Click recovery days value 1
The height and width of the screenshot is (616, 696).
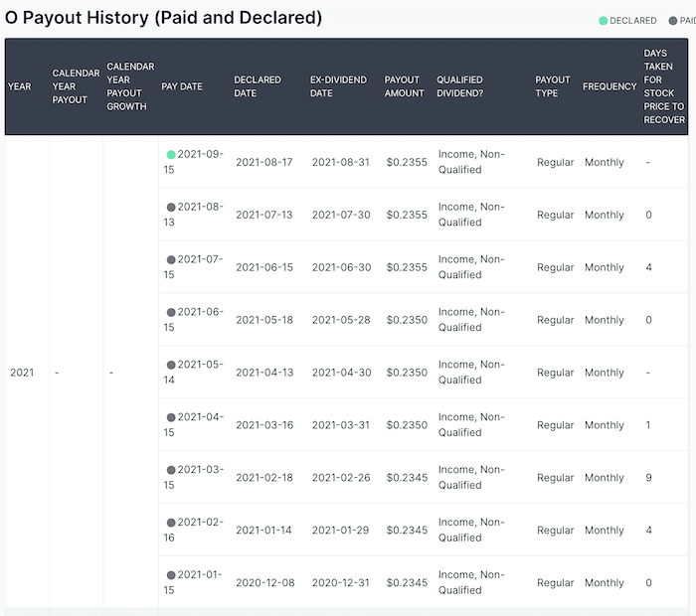click(648, 425)
